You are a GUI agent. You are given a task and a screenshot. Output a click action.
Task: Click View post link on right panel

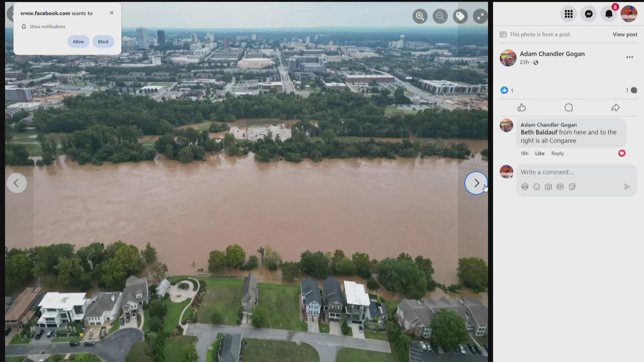625,34
